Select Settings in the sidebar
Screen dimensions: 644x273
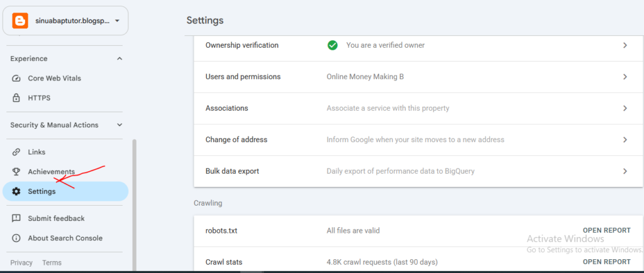(65, 191)
